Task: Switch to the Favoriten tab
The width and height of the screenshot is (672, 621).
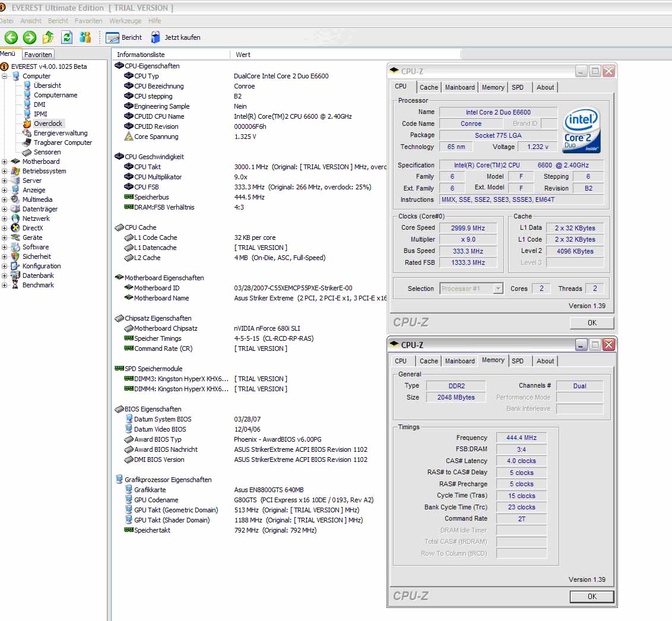Action: (x=38, y=55)
